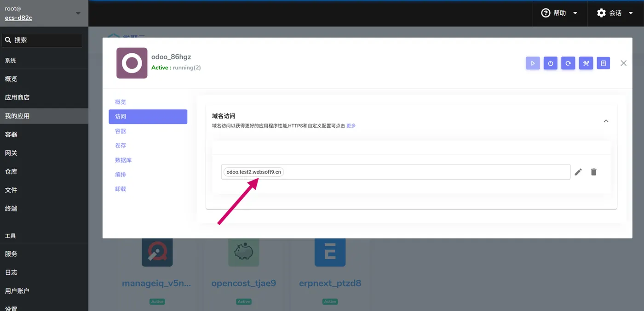Screen dimensions: 644x311
Task: Click the Odoo app logo
Action: (132, 63)
